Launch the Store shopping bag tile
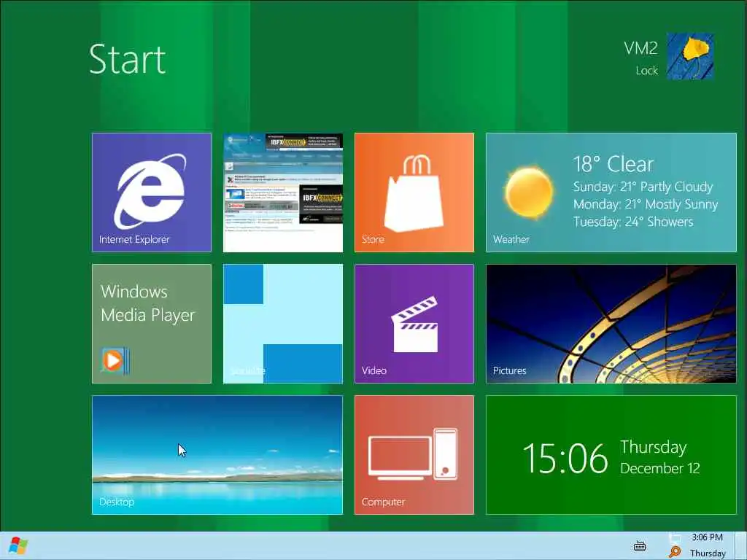Screen dimensions: 747x560 [x=414, y=192]
